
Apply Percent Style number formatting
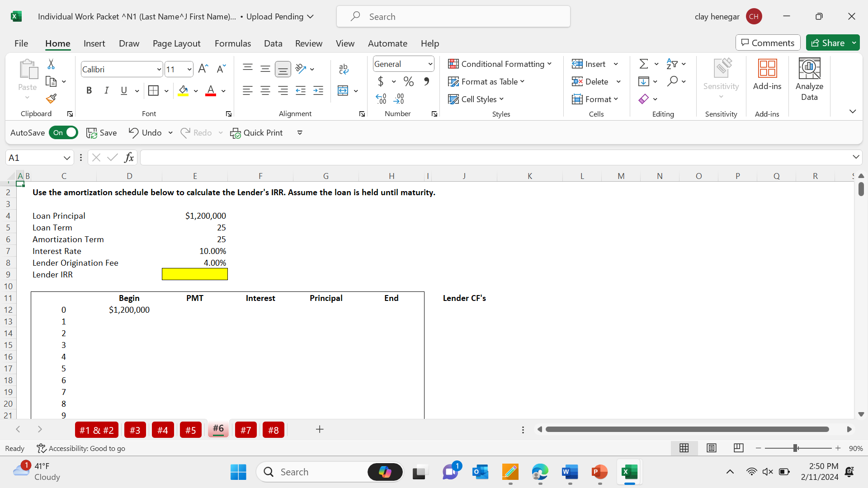[409, 81]
